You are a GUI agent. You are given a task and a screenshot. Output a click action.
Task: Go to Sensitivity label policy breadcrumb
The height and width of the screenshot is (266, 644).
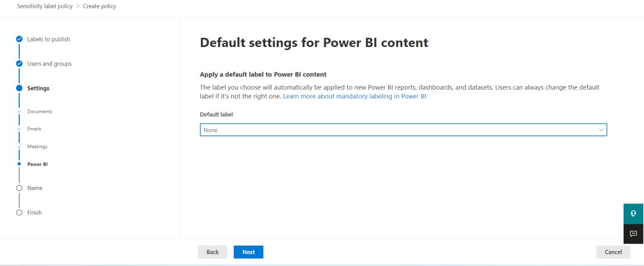44,6
